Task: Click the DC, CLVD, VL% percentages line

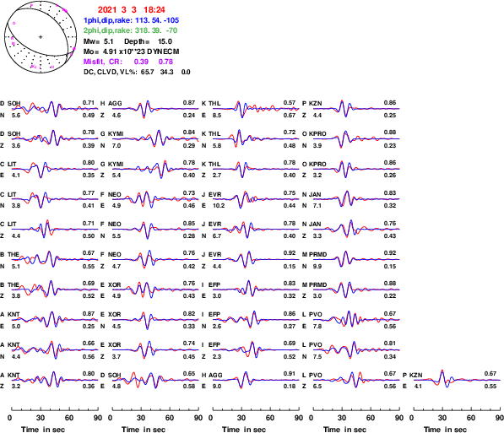Action: 137,72
